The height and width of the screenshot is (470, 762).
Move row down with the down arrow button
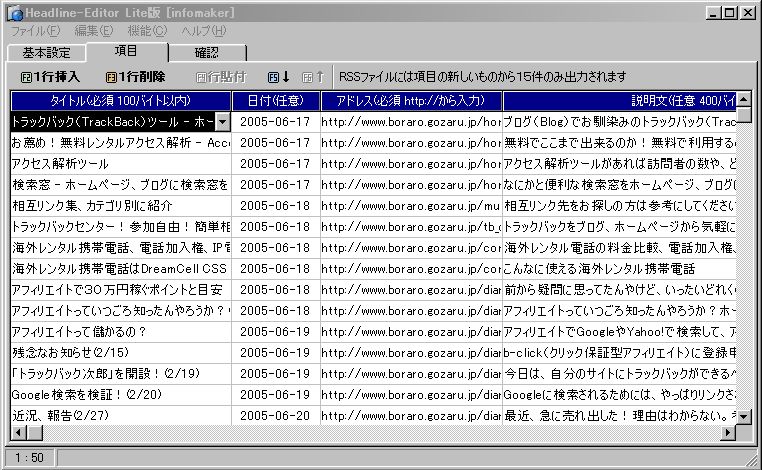click(x=279, y=77)
